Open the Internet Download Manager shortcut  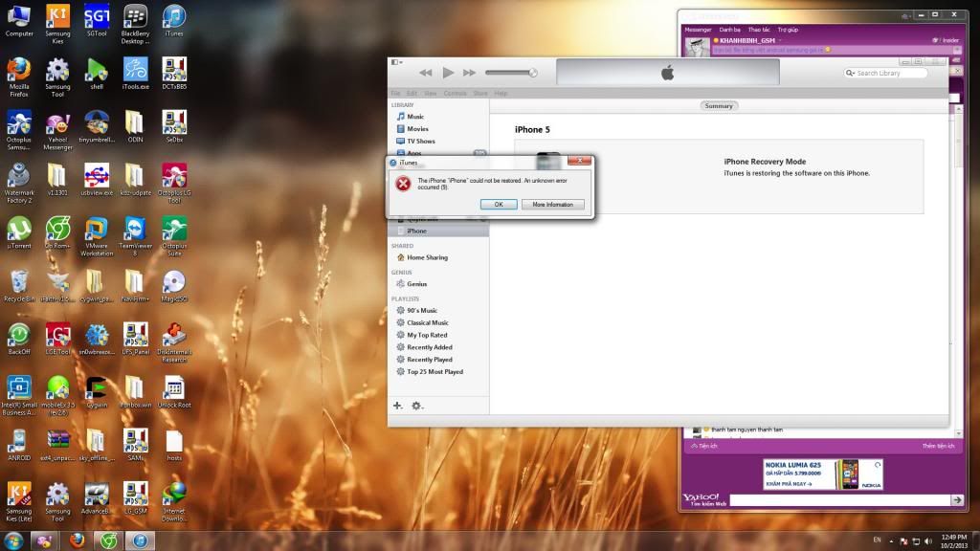tap(174, 502)
